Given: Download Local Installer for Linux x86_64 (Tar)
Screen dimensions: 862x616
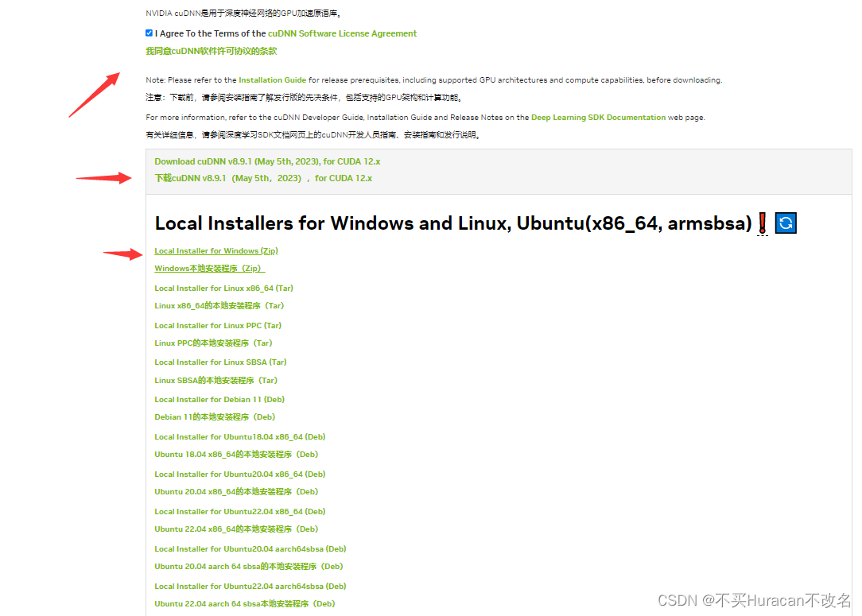Looking at the screenshot, I should 223,289.
